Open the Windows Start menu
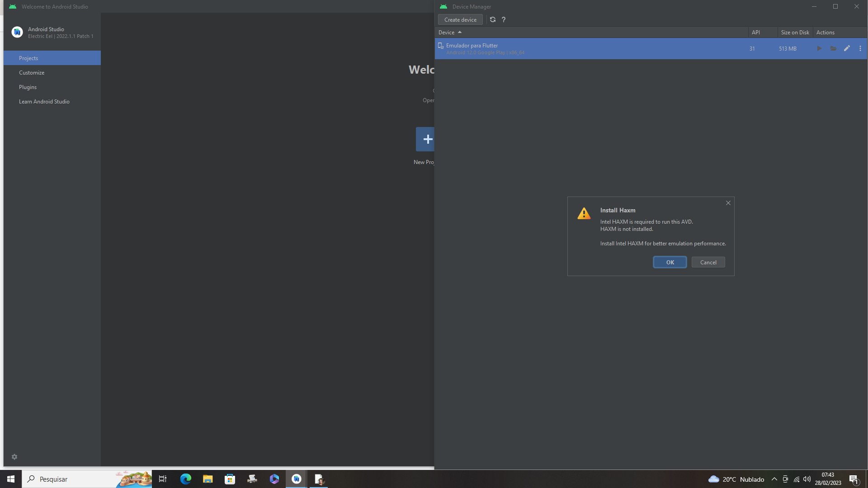Screen dimensions: 868x488 point(11,479)
